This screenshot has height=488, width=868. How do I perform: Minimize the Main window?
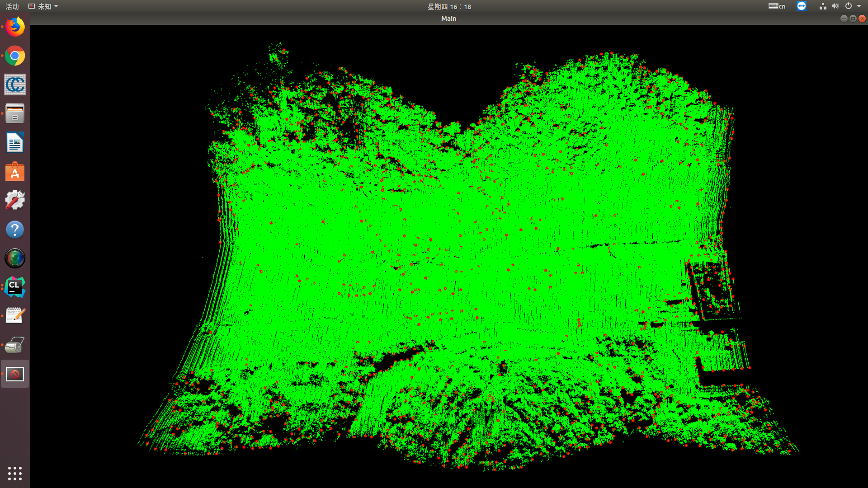844,19
